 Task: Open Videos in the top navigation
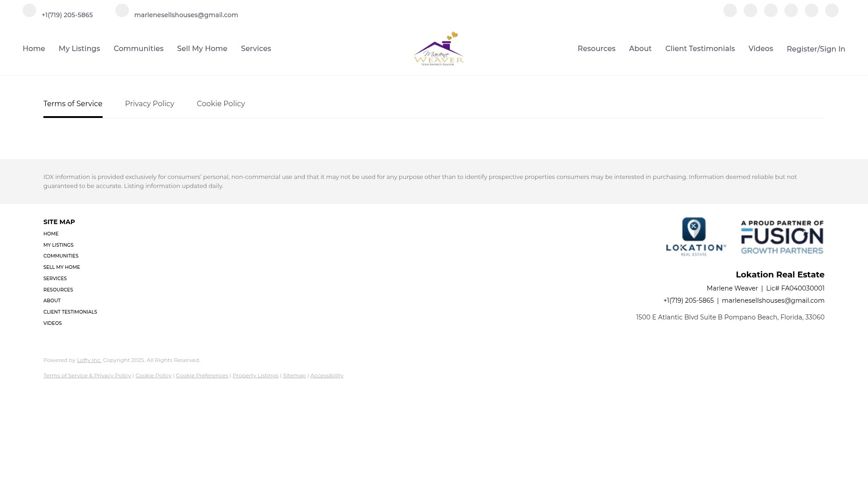click(x=760, y=48)
